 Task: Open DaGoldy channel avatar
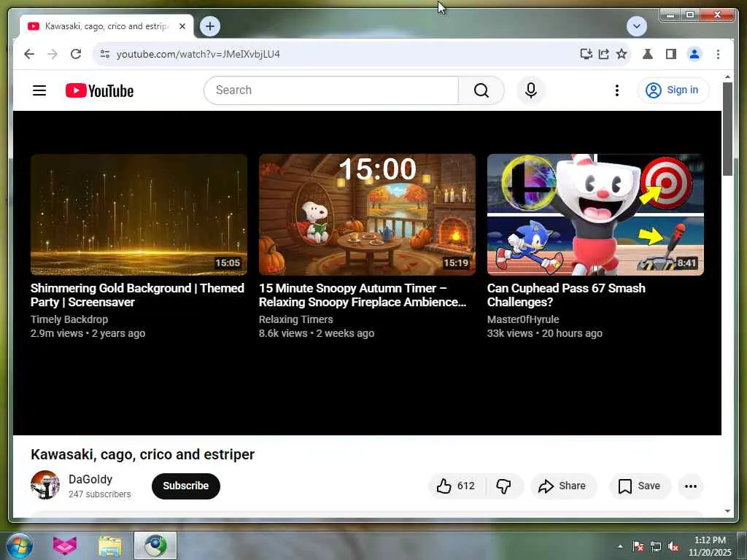click(x=45, y=485)
